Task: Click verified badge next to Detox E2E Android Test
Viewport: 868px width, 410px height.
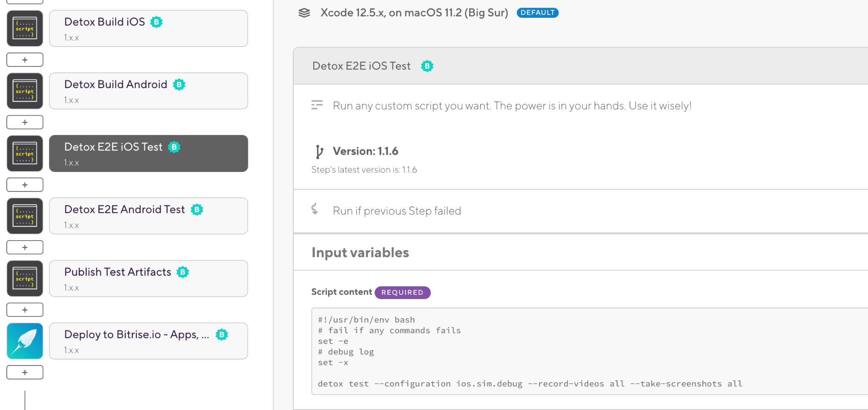Action: (197, 210)
